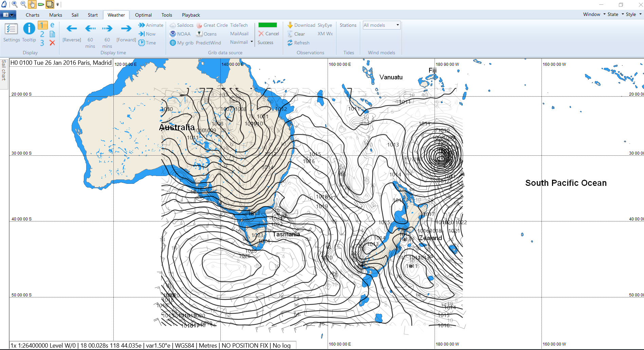Click the Zoom in magnifier icon

pos(15,4)
